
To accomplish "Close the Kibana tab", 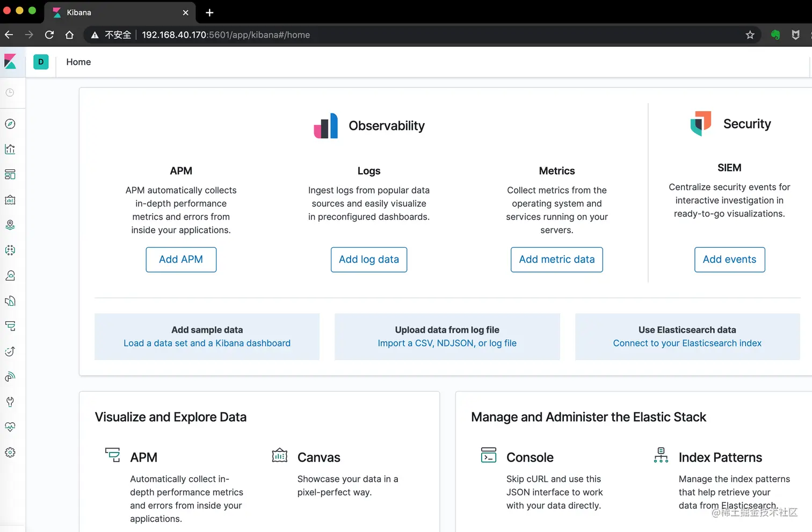I will pos(185,12).
